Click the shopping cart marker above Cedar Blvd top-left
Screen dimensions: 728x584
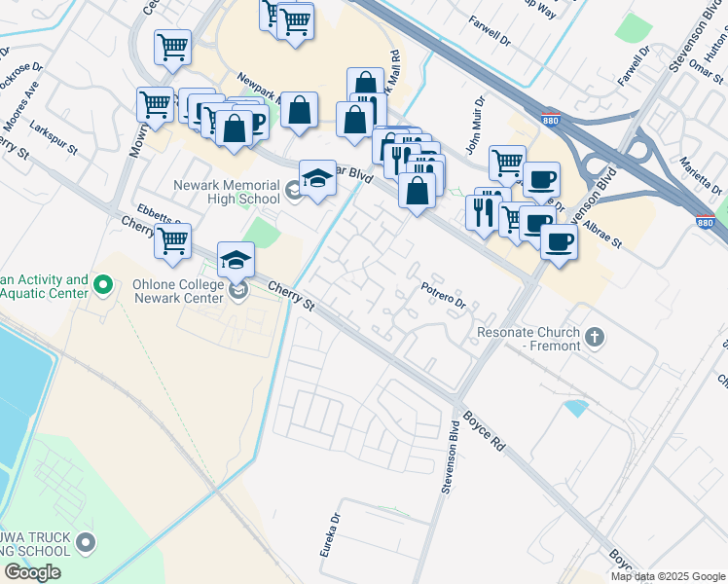172,49
